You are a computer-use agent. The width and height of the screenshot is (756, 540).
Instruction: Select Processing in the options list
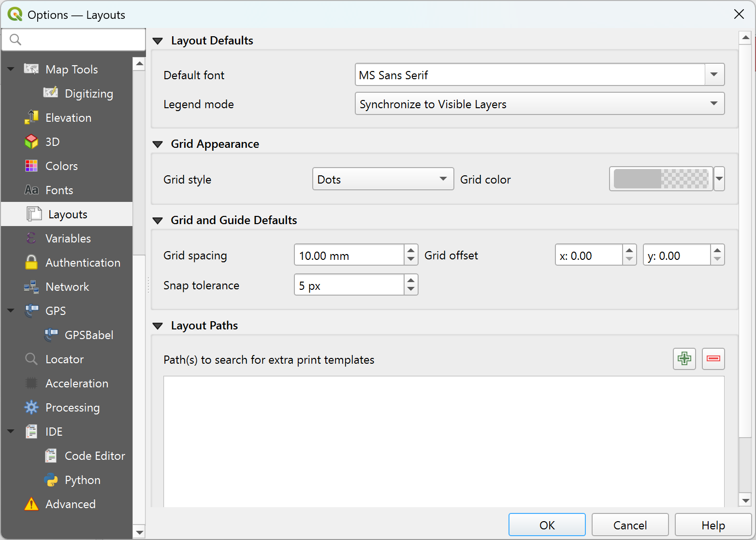coord(73,408)
